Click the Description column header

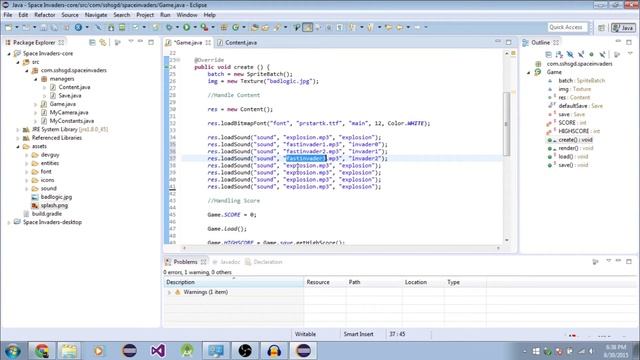click(x=233, y=282)
